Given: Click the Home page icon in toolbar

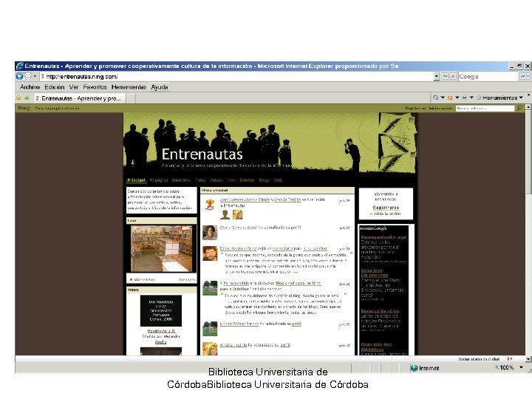Looking at the screenshot, I should (x=435, y=98).
